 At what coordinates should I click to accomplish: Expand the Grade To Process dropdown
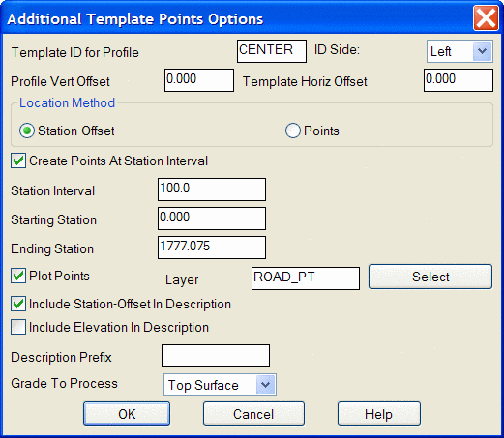(x=265, y=385)
